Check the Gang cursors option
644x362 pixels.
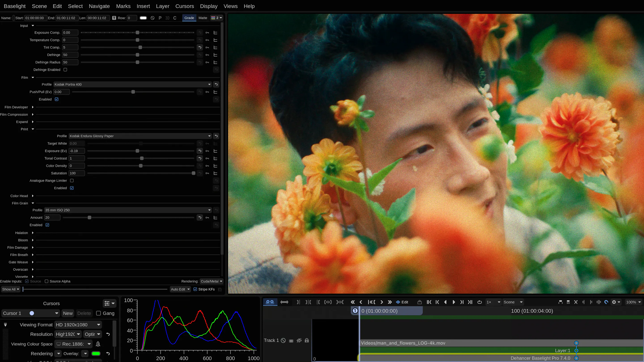pos(98,313)
